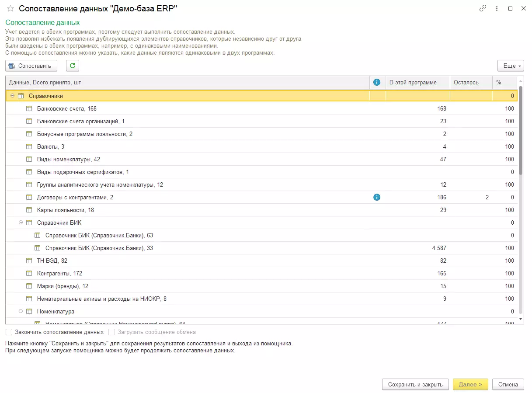532x393 pixels.
Task: Select row Банковские счета, 168
Action: [261, 108]
